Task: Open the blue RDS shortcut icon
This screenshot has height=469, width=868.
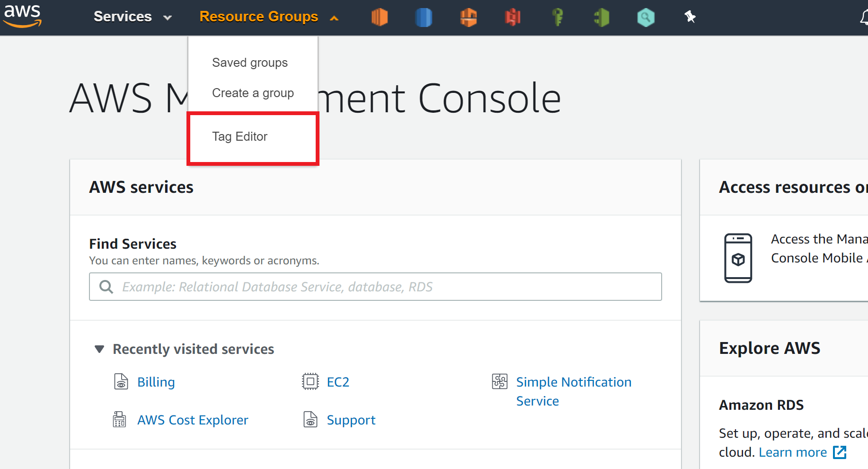Action: pos(424,18)
